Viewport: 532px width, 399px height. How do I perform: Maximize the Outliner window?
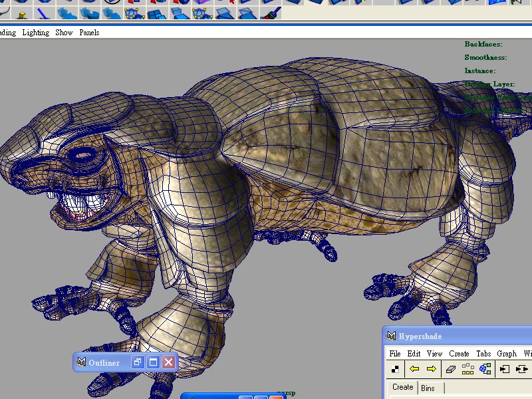click(153, 362)
